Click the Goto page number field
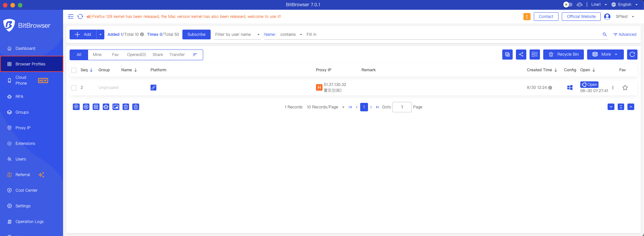The height and width of the screenshot is (236, 644). click(x=402, y=107)
